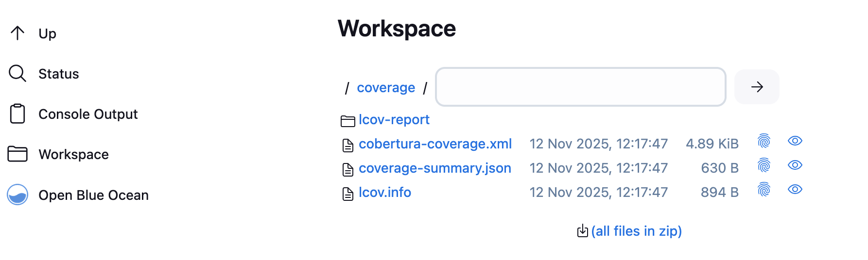Click fingerprint icon for cobertura-coverage.xml

764,141
